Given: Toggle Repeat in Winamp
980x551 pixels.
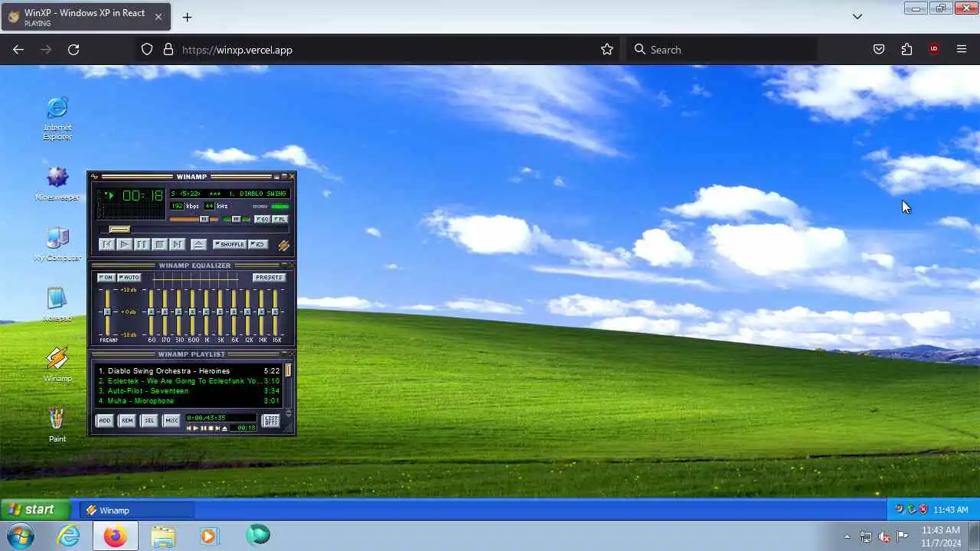Looking at the screenshot, I should click(258, 244).
